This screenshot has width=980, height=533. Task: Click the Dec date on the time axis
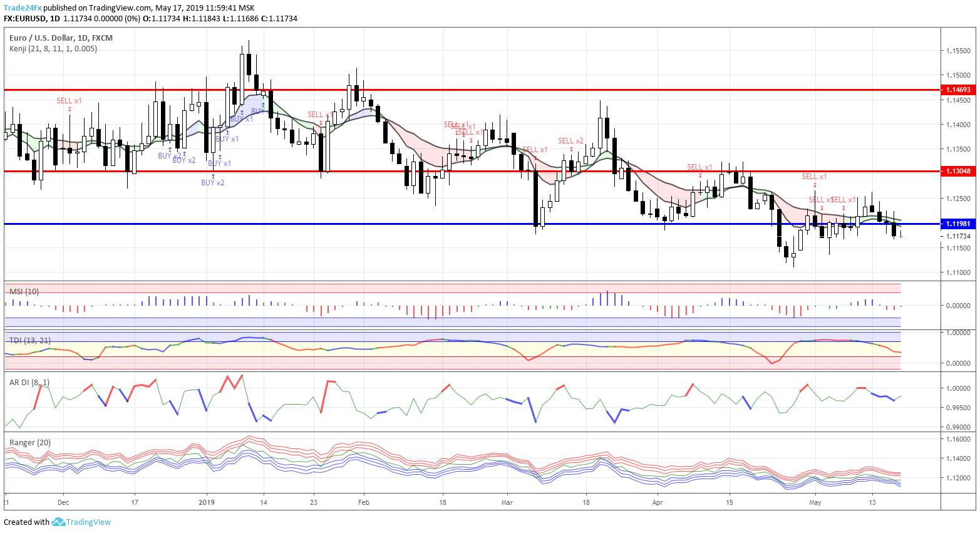pos(63,502)
